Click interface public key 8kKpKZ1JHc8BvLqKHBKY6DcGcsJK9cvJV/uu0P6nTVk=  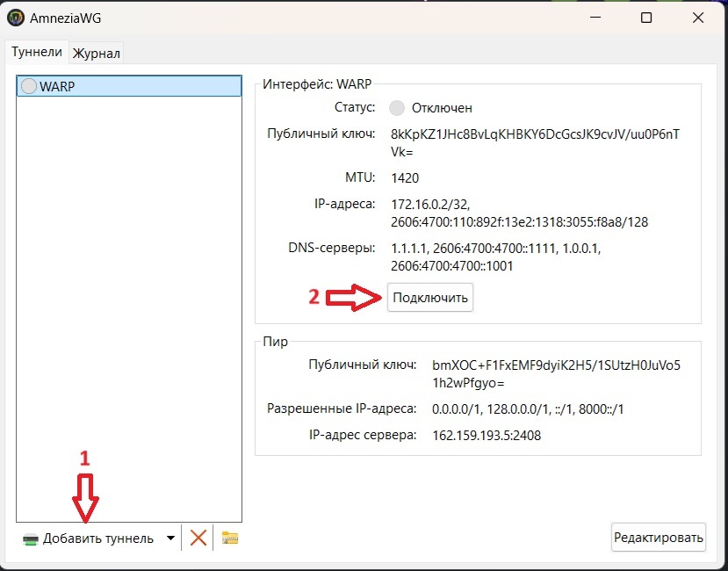(x=536, y=143)
